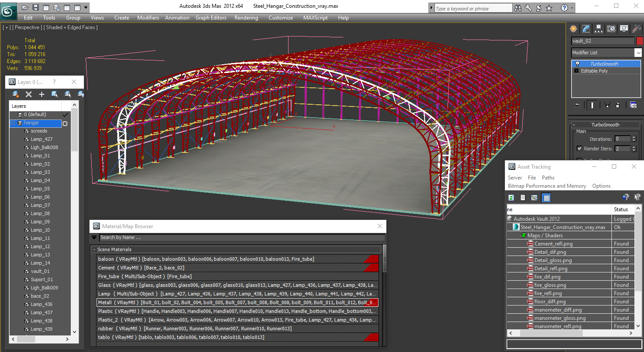This screenshot has width=644, height=352.
Task: Click Table View icon in Asset Tracking
Action: 546,198
